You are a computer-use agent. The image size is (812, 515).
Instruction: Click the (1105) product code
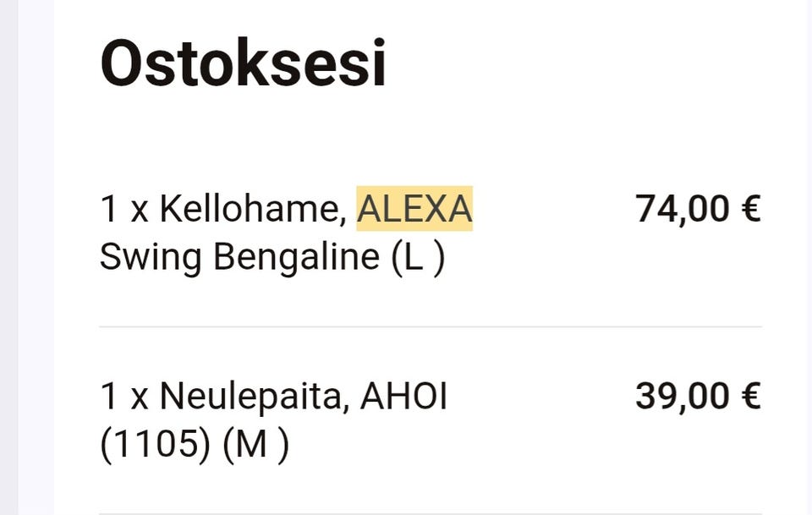pyautogui.click(x=155, y=445)
